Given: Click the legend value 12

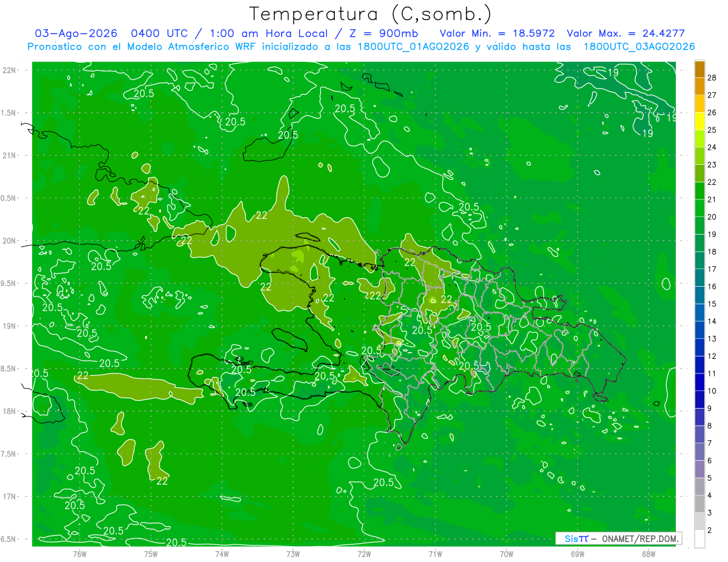Looking at the screenshot, I should point(712,356).
